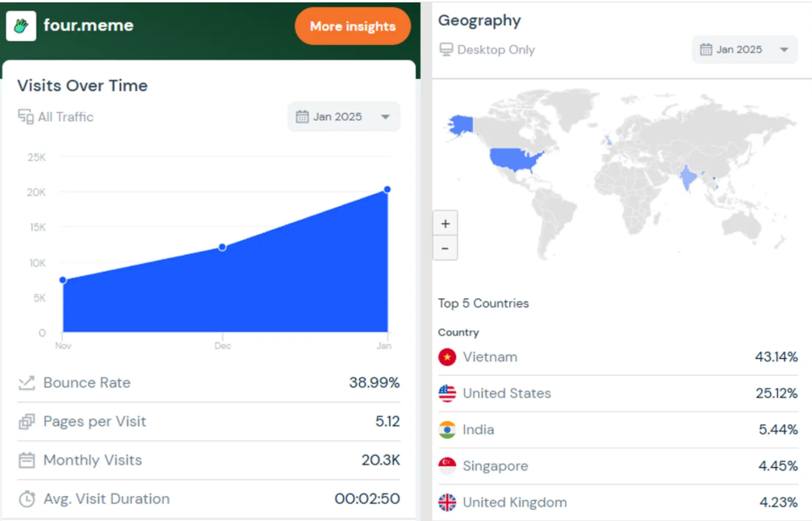Zoom in on the world map

[x=446, y=223]
